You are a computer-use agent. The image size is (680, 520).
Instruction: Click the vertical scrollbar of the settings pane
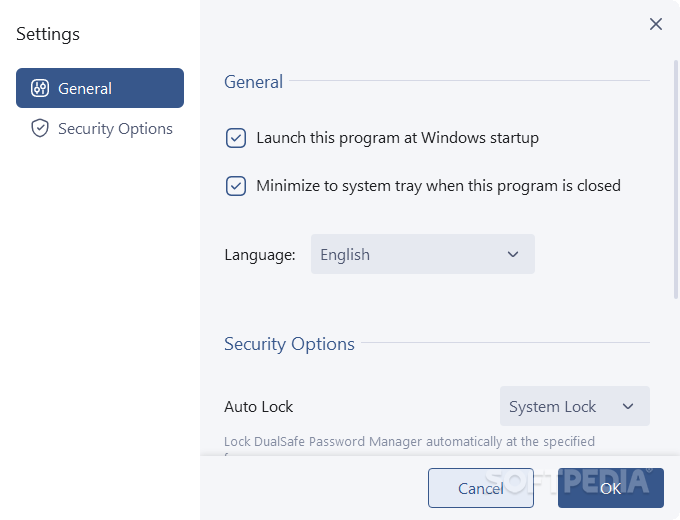pos(676,180)
